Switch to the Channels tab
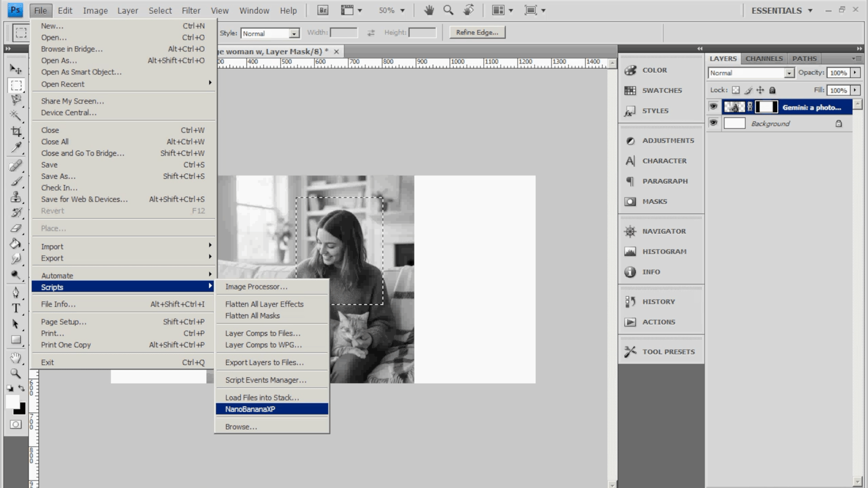Screen dimensions: 868x488 764,58
